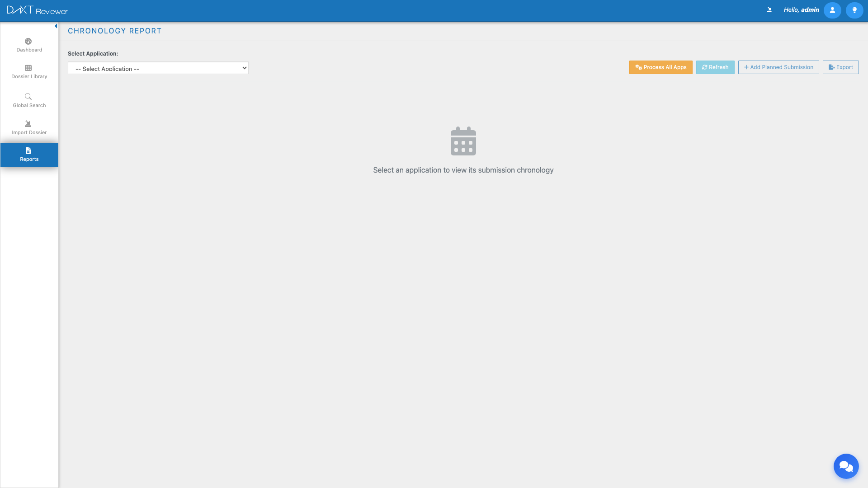The width and height of the screenshot is (868, 488).
Task: Click the user profile avatar icon
Action: 832,10
